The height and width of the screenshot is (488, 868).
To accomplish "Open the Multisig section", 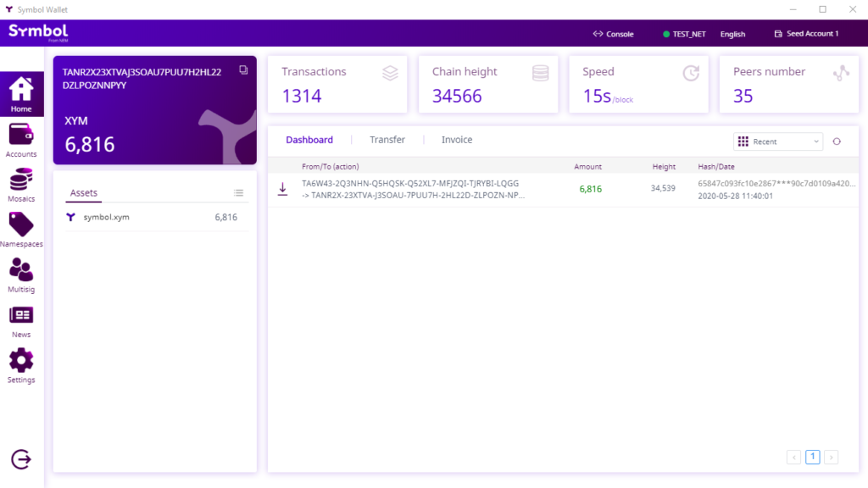I will click(21, 275).
